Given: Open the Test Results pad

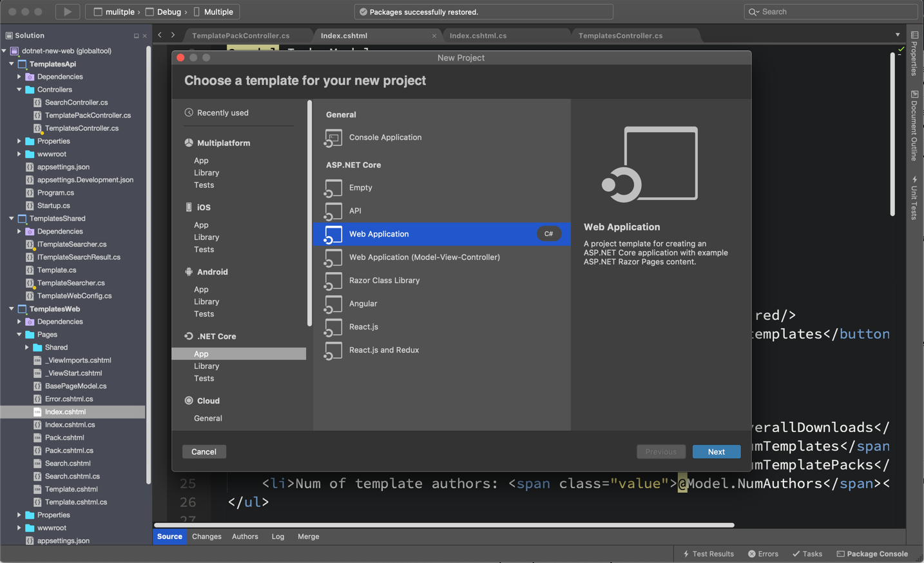Looking at the screenshot, I should (x=708, y=553).
